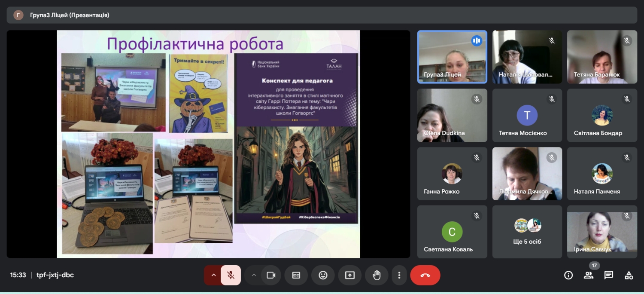Select Ірина Савчук video tile
The height and width of the screenshot is (294, 644).
pos(602,232)
